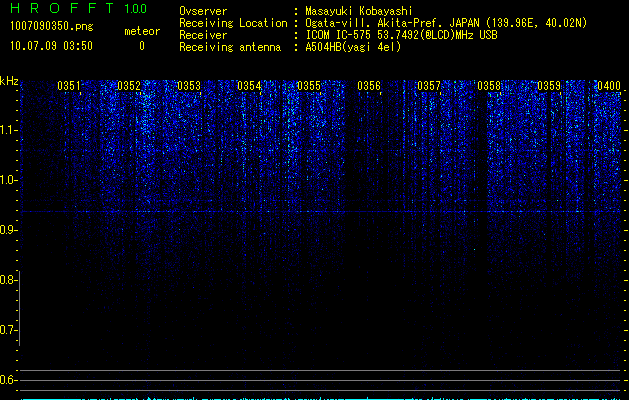Click the 0357 time marker
Image resolution: width=629 pixels, height=400 pixels.
coord(429,86)
